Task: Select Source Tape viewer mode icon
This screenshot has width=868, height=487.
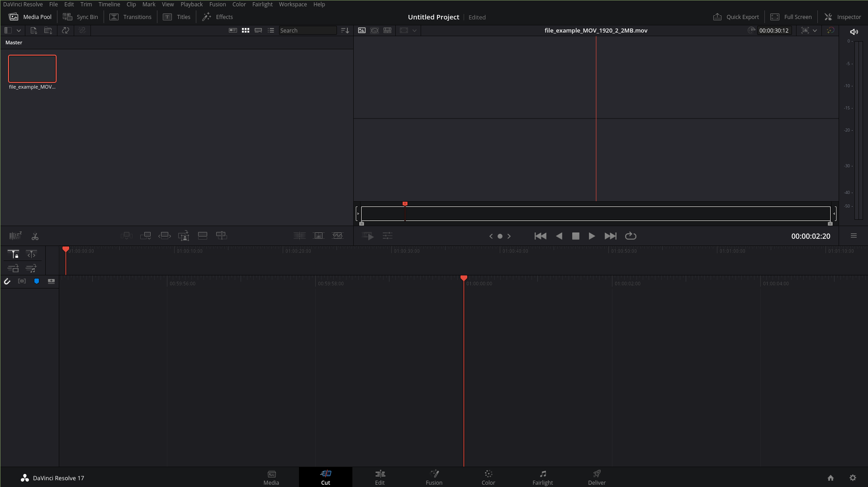Action: [375, 30]
